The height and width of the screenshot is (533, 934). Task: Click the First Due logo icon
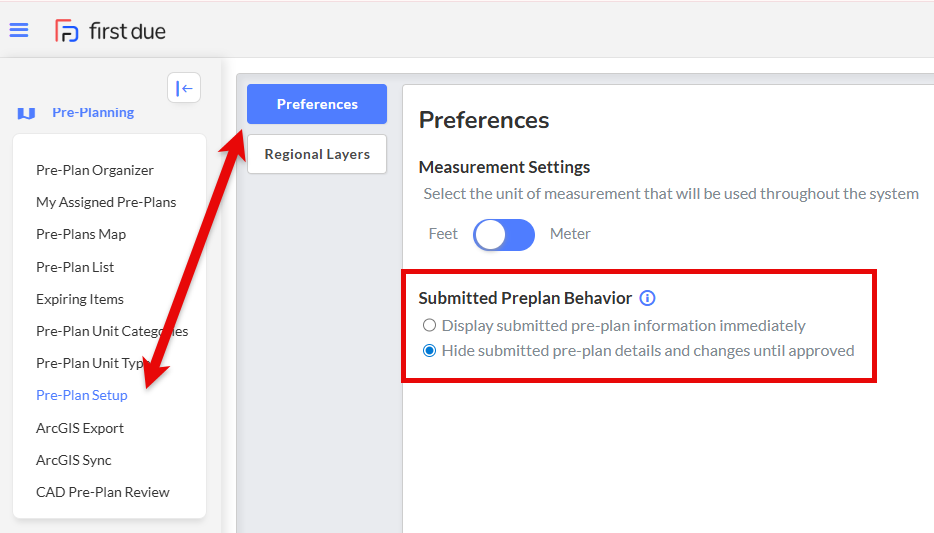(x=67, y=31)
